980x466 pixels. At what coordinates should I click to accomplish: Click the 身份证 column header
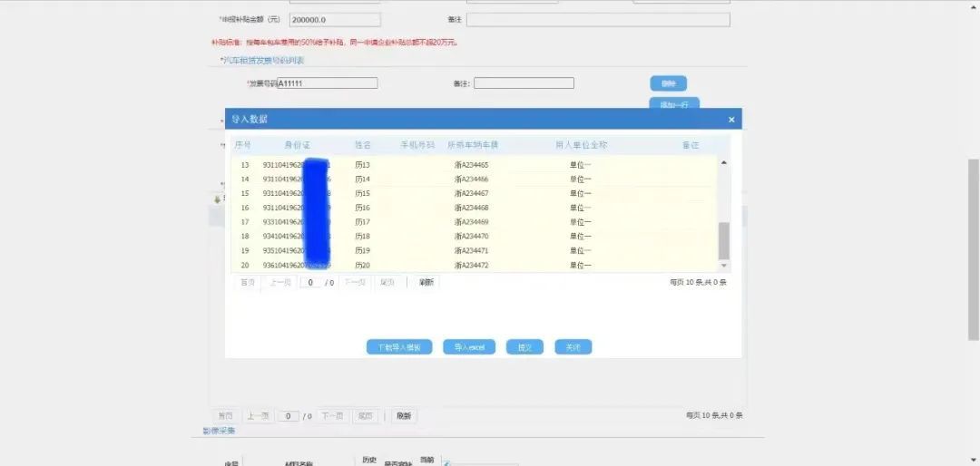[297, 145]
